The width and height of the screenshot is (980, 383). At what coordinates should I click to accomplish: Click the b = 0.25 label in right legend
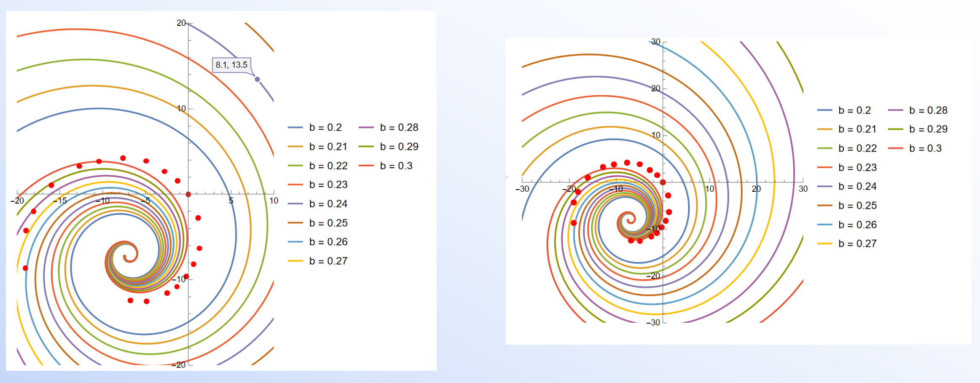(857, 206)
